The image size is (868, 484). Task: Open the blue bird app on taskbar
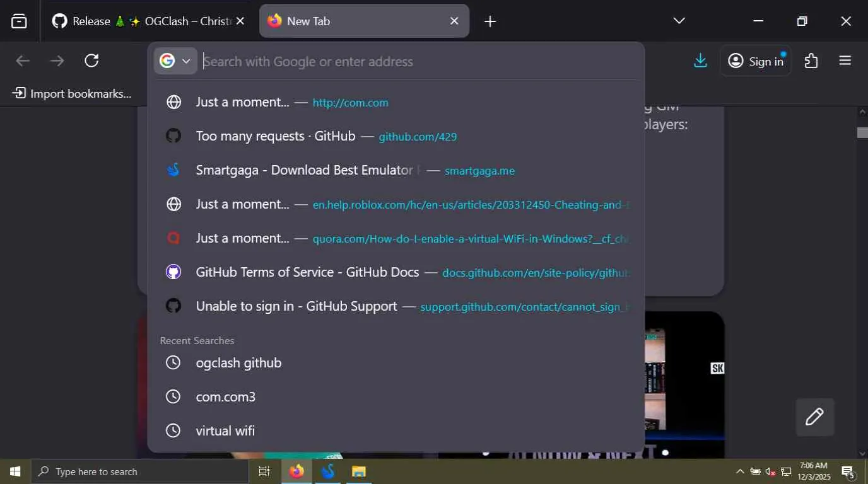[x=328, y=471]
